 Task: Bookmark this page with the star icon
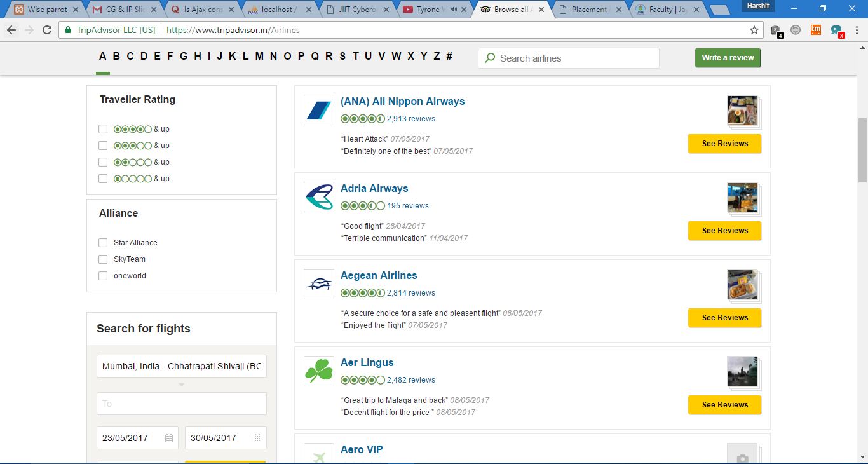click(x=754, y=30)
